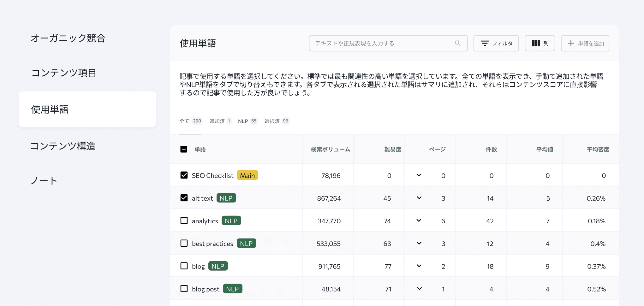The height and width of the screenshot is (306, 644).
Task: Click the 単語を追加 plus button
Action: tap(585, 43)
